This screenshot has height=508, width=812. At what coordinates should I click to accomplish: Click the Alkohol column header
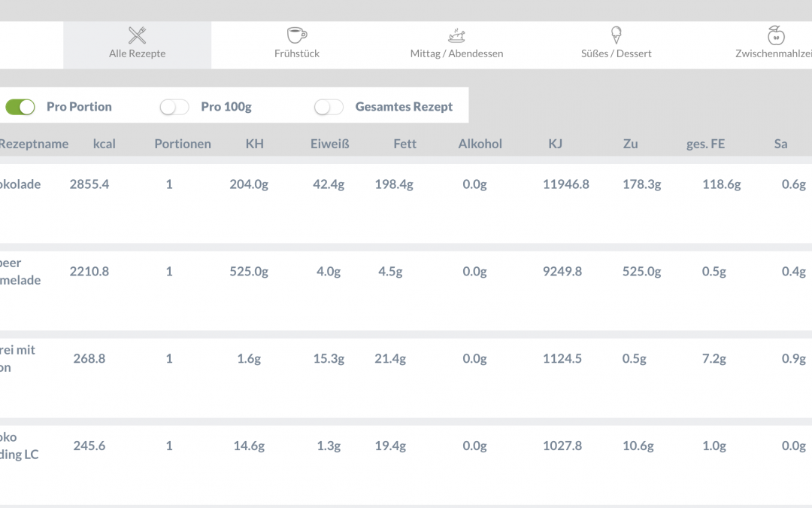pos(480,144)
